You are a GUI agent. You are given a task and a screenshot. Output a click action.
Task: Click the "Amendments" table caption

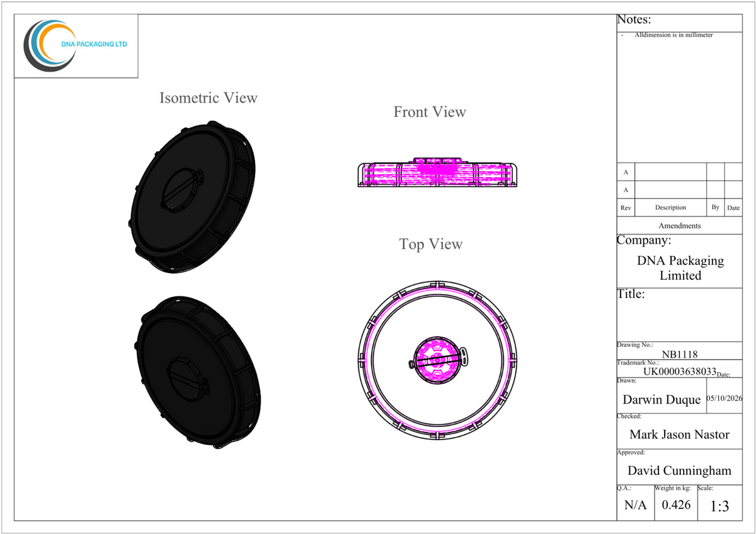[x=680, y=225]
